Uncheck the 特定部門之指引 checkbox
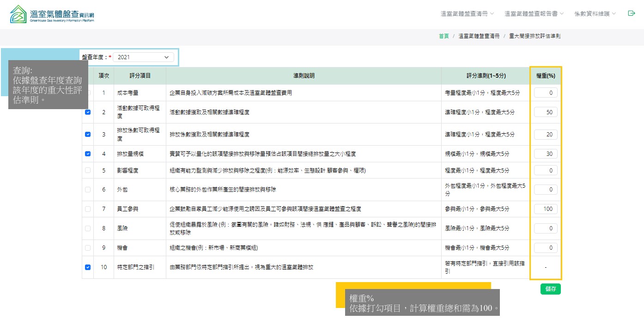Screen dimensions: 644x320 point(88,267)
